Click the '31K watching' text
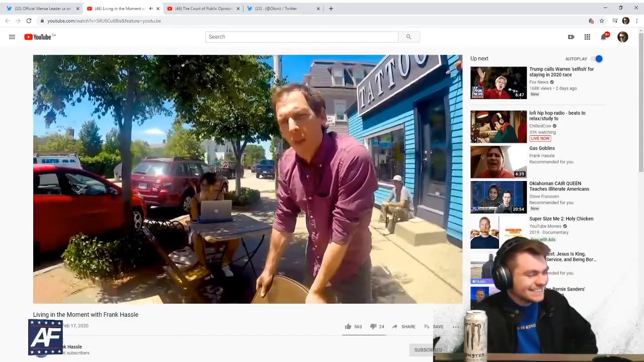 point(542,132)
